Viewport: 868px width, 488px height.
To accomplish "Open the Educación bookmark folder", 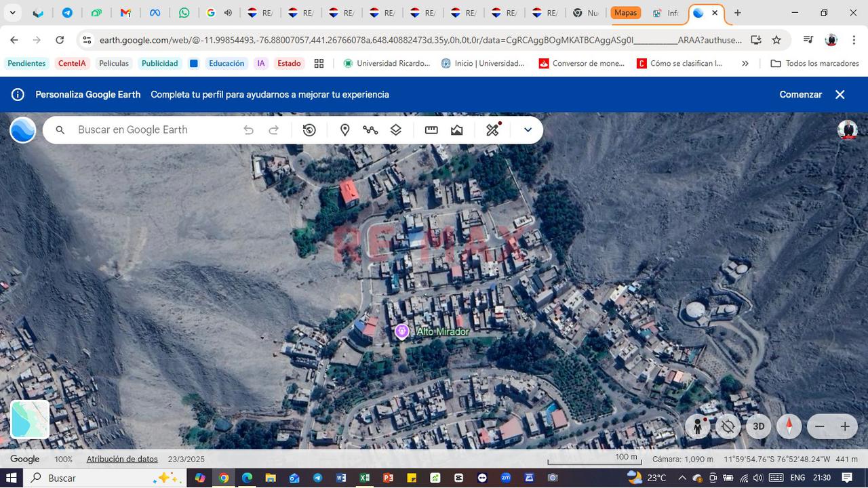I will point(226,63).
